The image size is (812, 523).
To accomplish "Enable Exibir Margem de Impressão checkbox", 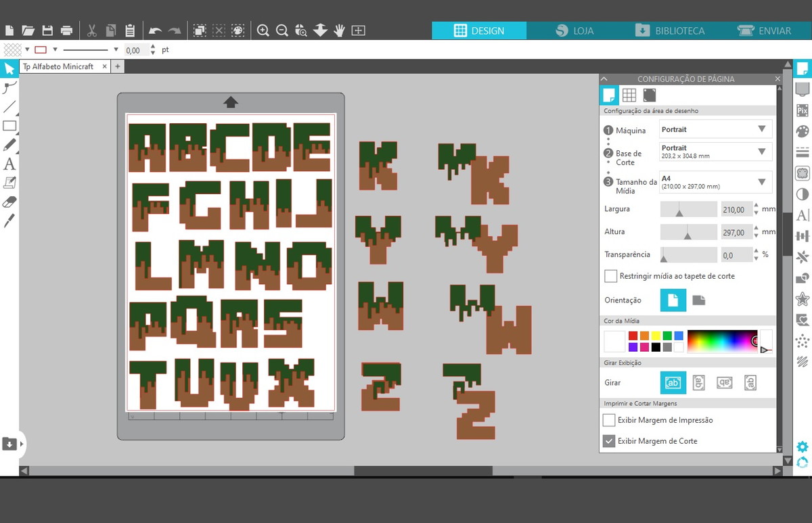I will (x=609, y=420).
